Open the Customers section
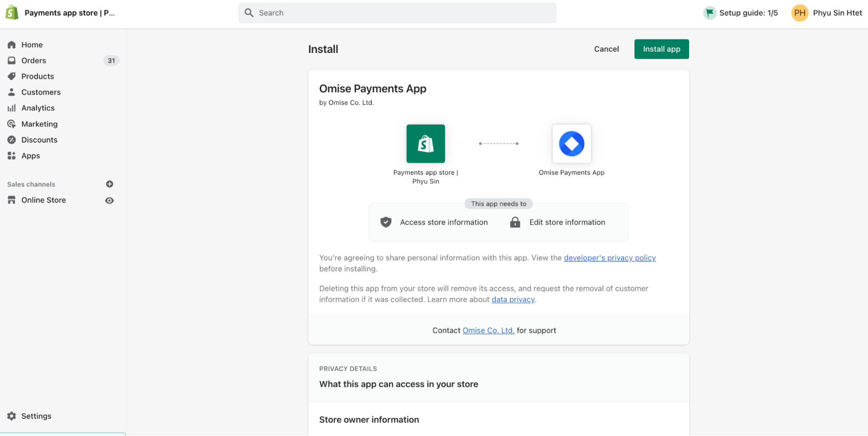The height and width of the screenshot is (436, 868). tap(41, 92)
